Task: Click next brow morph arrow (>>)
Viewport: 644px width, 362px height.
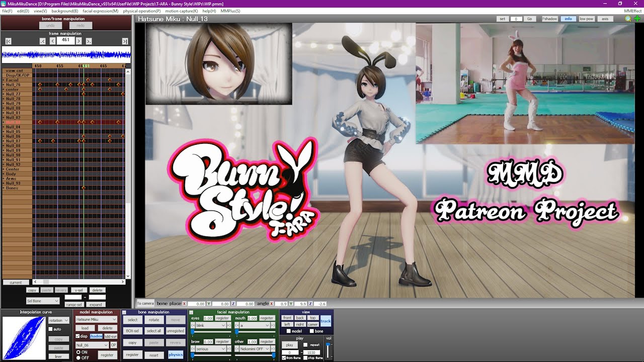Action: click(229, 349)
